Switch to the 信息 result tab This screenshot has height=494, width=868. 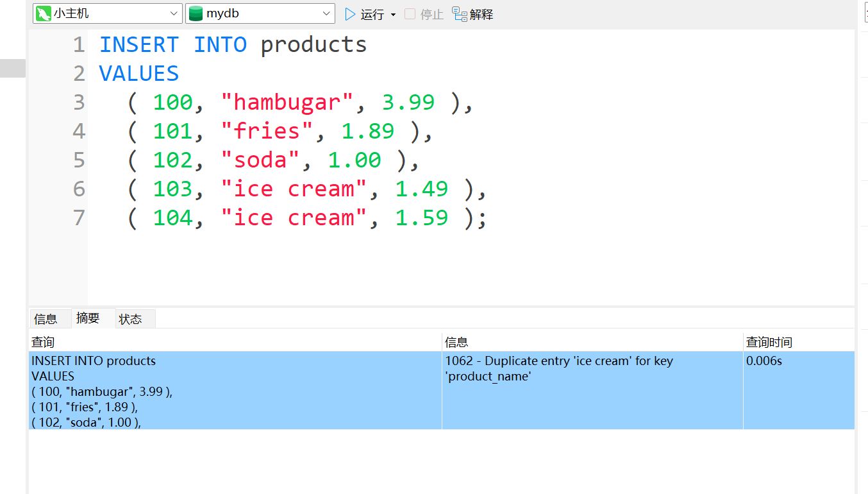click(x=46, y=319)
